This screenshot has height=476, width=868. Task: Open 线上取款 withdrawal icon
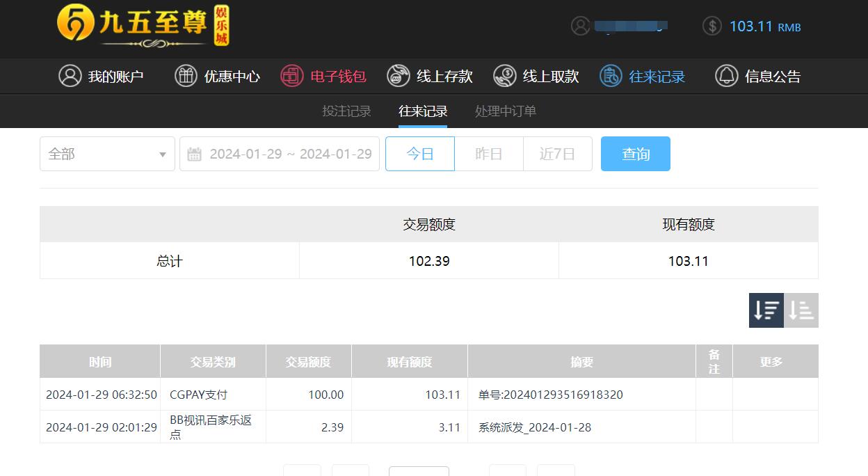click(505, 76)
